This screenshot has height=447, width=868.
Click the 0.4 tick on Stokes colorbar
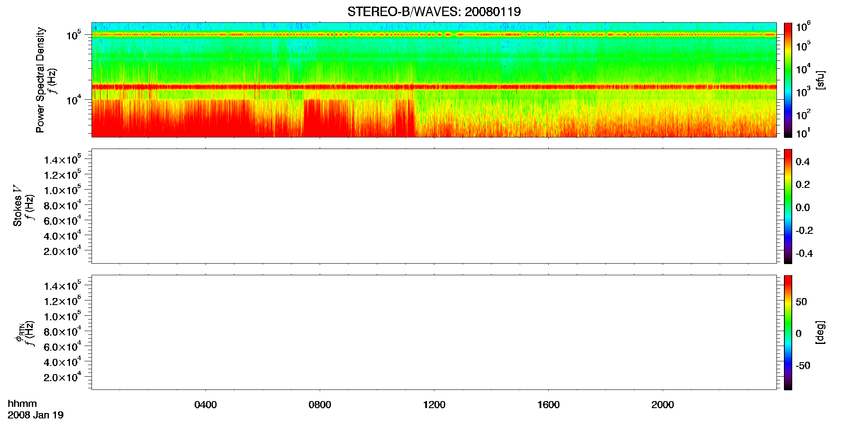pos(803,162)
